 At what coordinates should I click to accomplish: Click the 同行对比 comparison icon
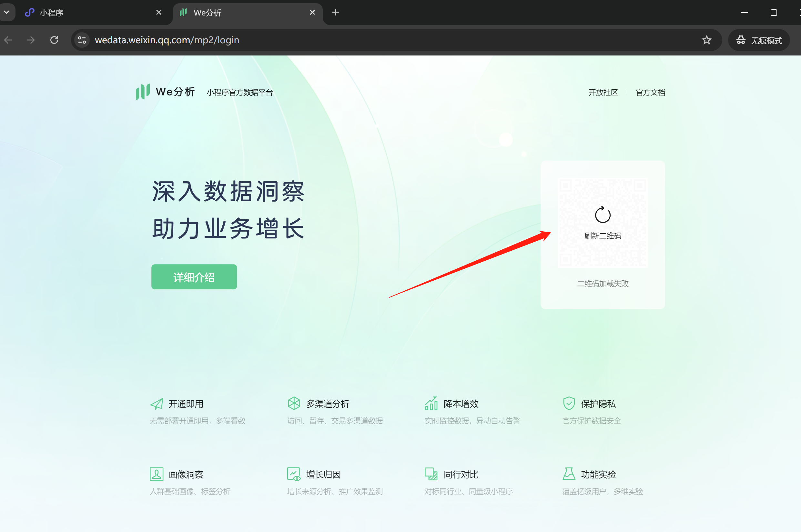pyautogui.click(x=431, y=474)
